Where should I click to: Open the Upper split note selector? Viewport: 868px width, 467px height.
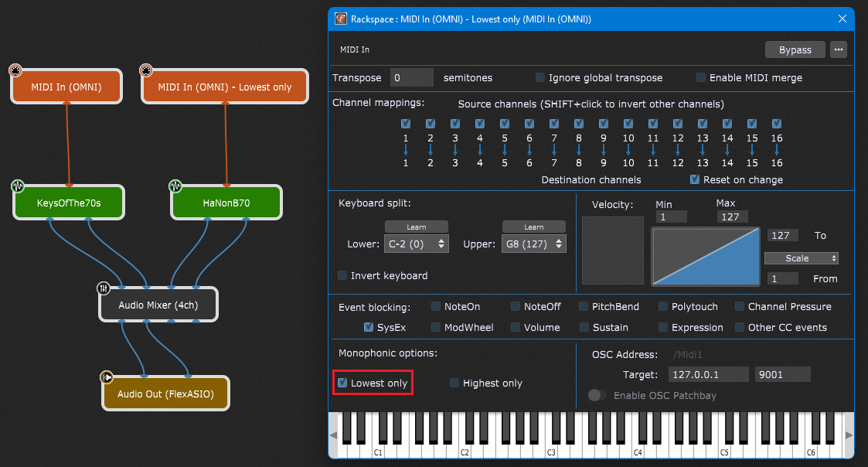click(x=534, y=244)
